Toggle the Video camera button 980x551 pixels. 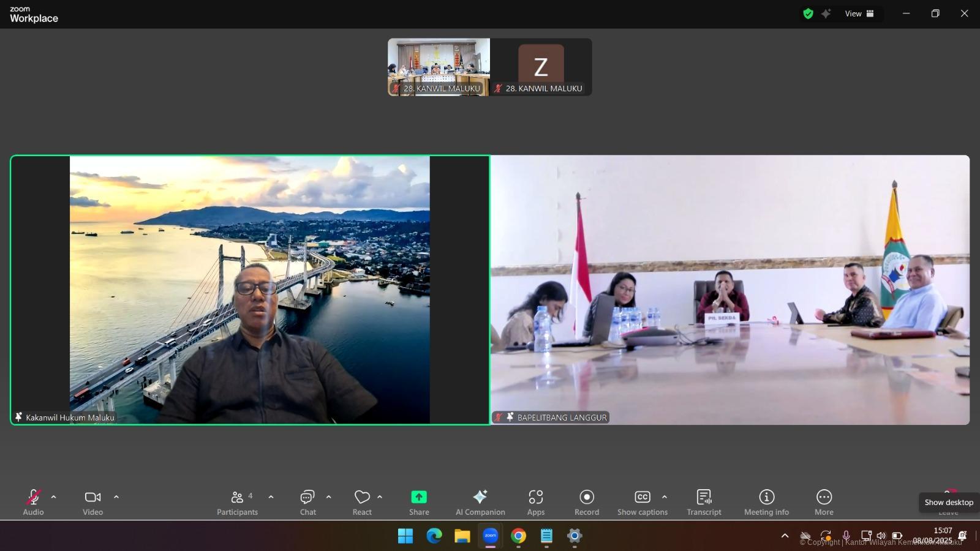pos(93,503)
